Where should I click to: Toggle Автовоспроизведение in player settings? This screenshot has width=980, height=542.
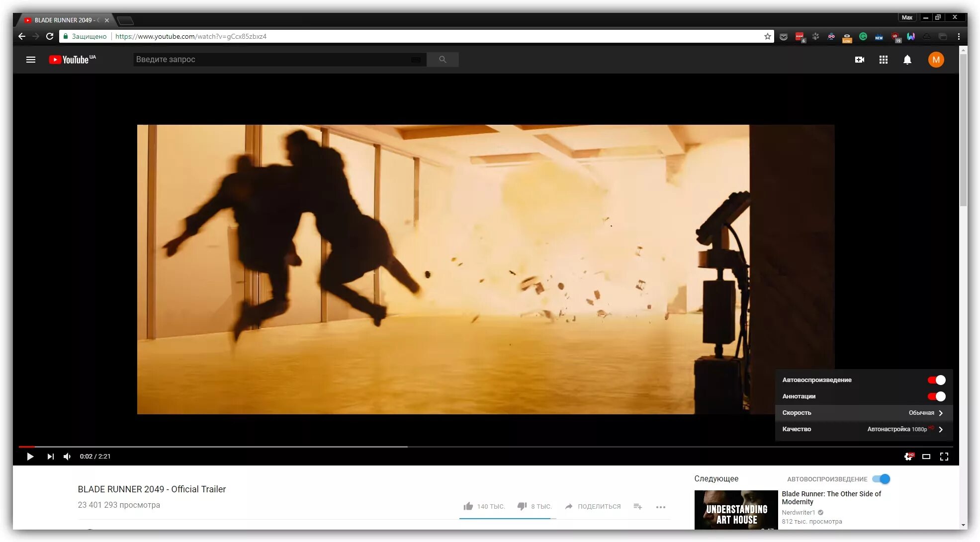tap(937, 380)
